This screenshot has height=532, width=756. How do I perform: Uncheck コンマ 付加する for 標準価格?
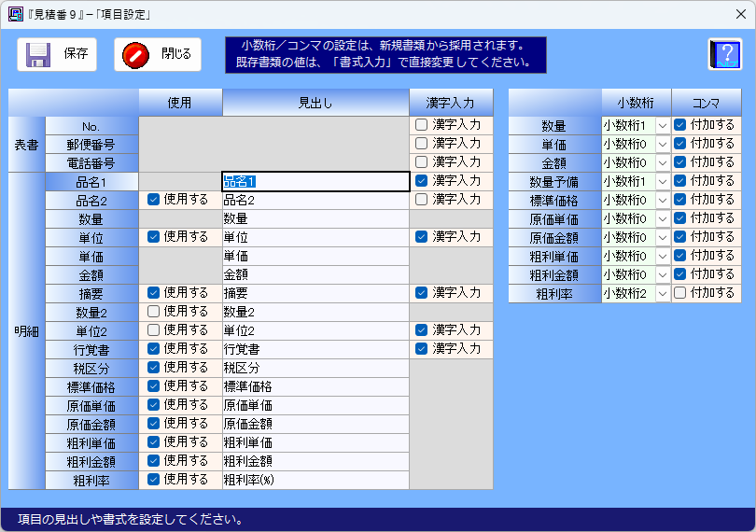[x=679, y=199]
